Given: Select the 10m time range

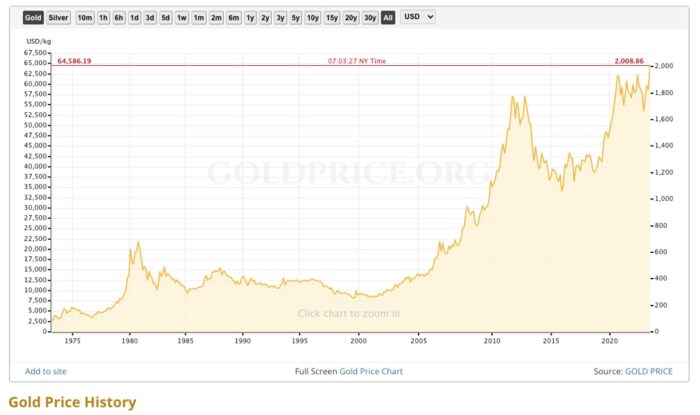Looking at the screenshot, I should tap(85, 18).
